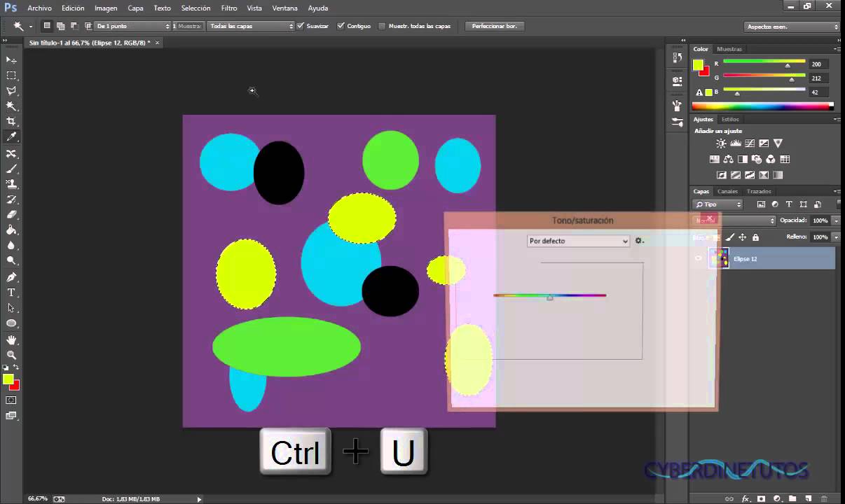
Task: Open the Aspectos esen. workspace dropdown
Action: [792, 27]
